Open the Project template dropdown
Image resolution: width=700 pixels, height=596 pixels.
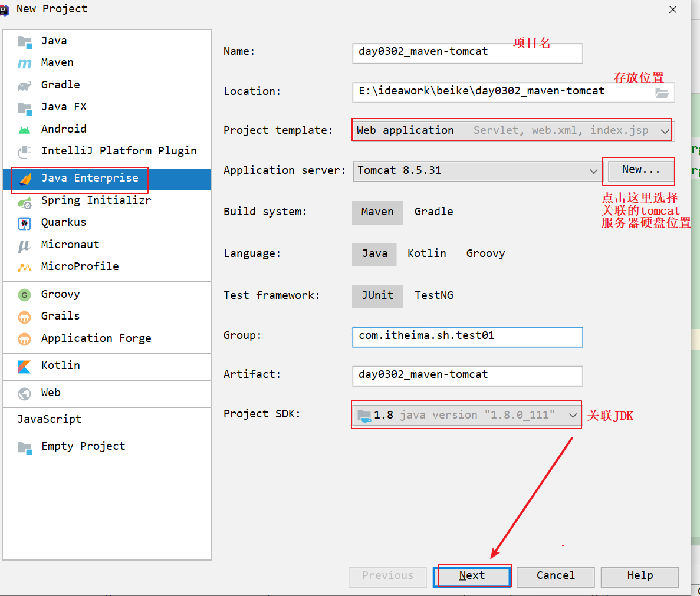(x=665, y=131)
